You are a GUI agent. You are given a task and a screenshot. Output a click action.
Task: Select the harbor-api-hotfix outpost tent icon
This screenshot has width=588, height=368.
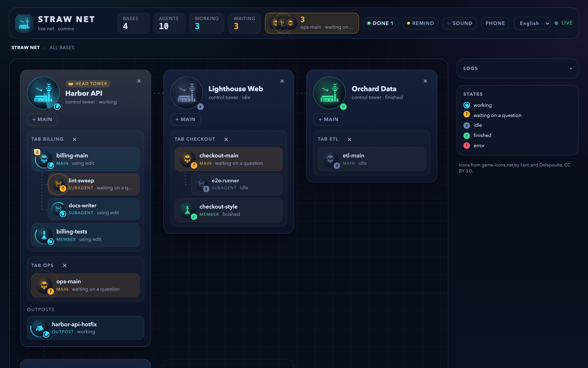(39, 328)
